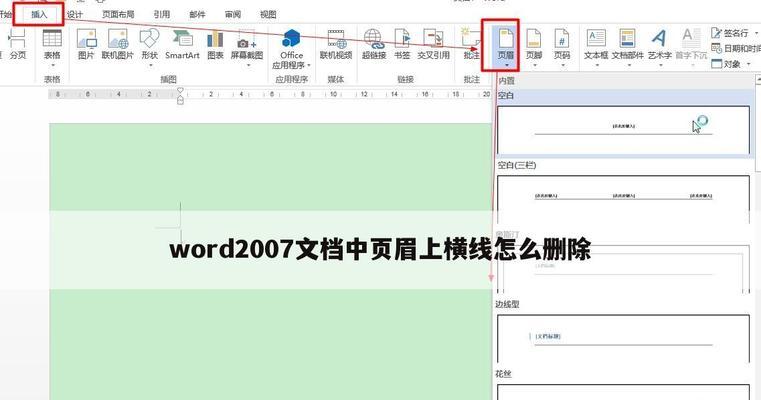Insert a 超链接 hyperlink
This screenshot has height=400, width=761.
(374, 44)
